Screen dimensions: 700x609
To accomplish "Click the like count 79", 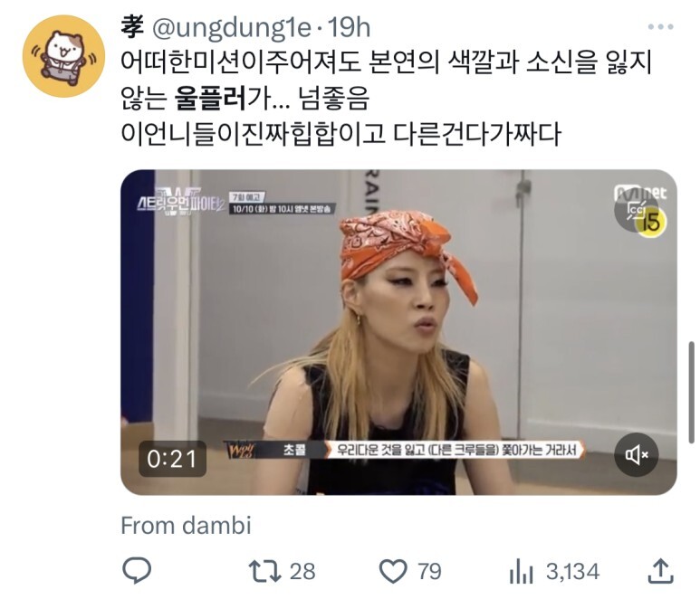I will coord(429,572).
